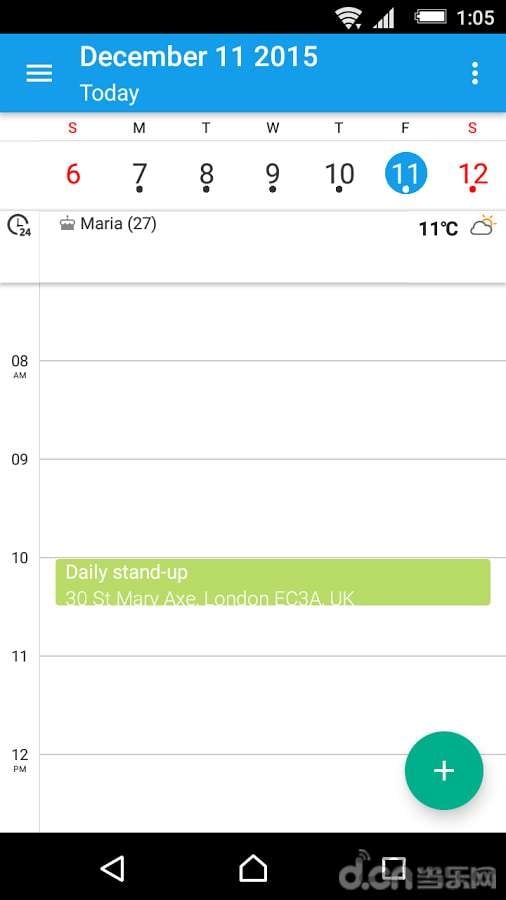Open the three-dot overflow menu

point(474,73)
